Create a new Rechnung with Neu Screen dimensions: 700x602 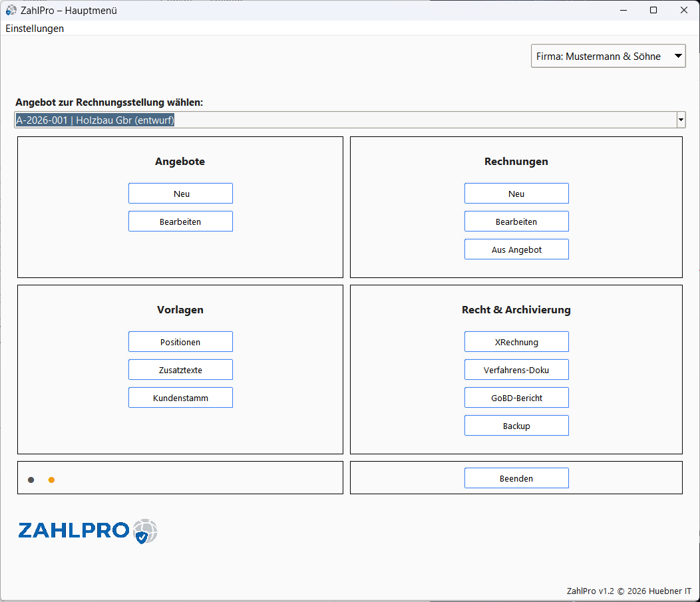pos(516,194)
